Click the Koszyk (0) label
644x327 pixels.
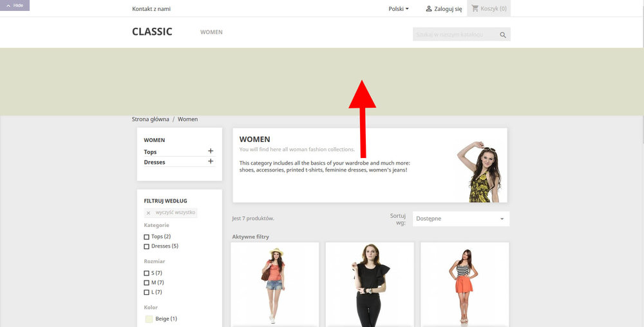tap(493, 8)
